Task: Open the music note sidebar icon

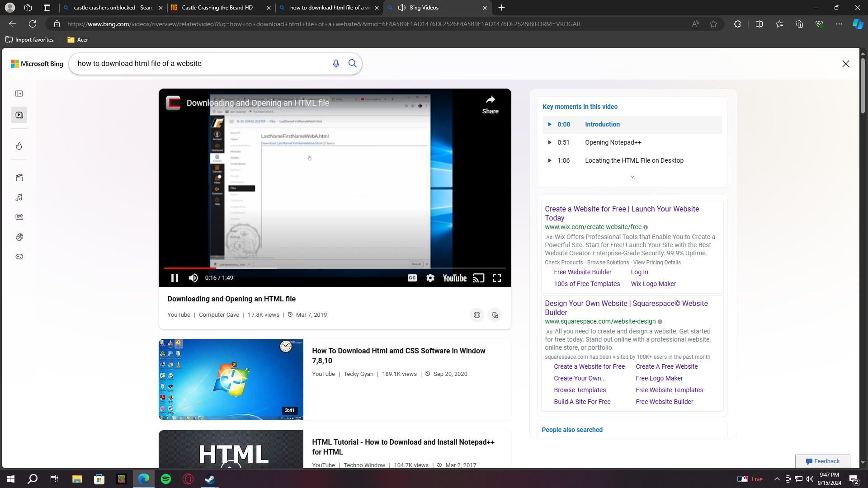Action: [19, 197]
